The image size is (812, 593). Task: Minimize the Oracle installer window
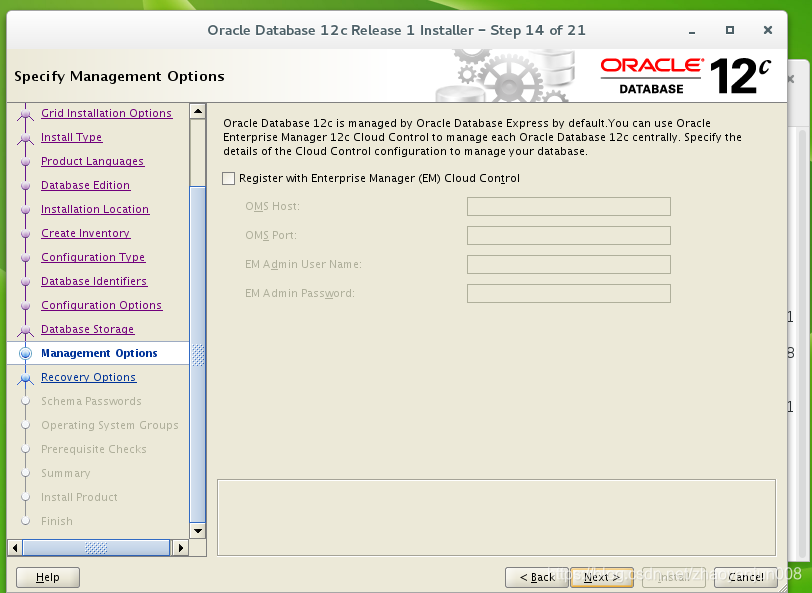point(692,31)
